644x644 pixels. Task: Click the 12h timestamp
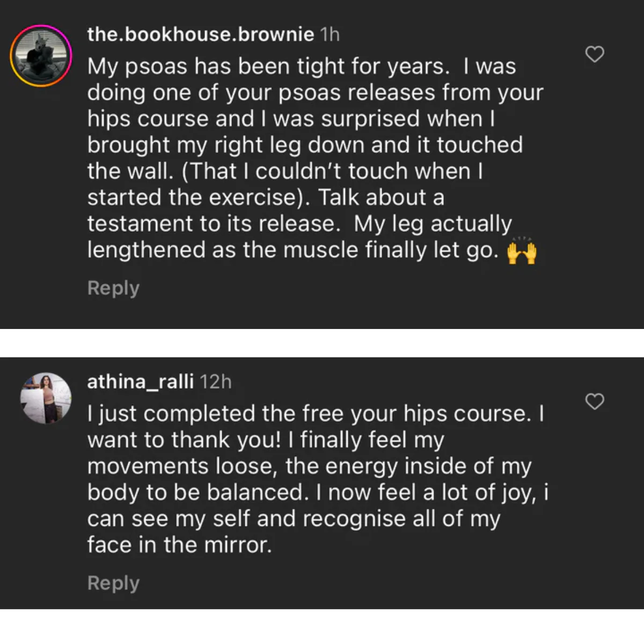click(216, 382)
